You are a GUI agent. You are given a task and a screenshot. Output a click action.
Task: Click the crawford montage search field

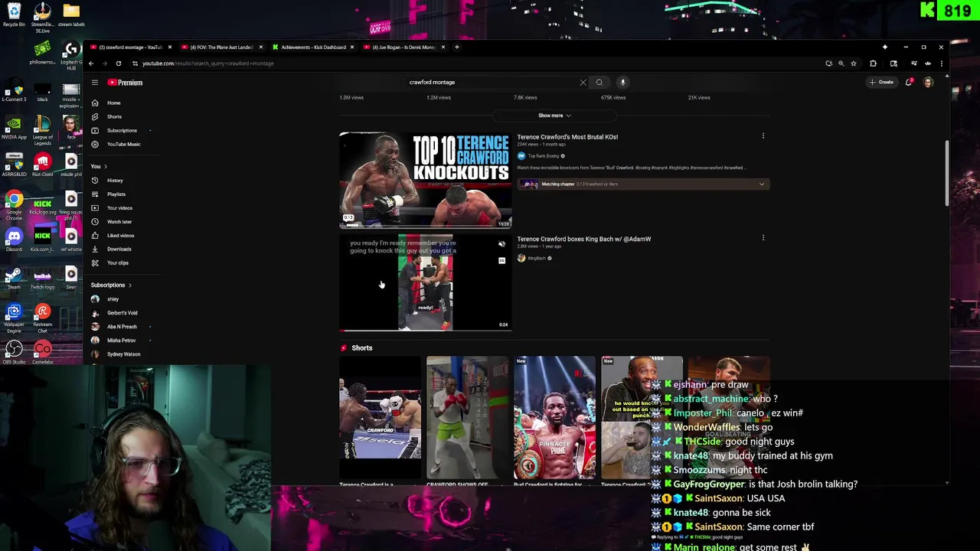pyautogui.click(x=490, y=82)
